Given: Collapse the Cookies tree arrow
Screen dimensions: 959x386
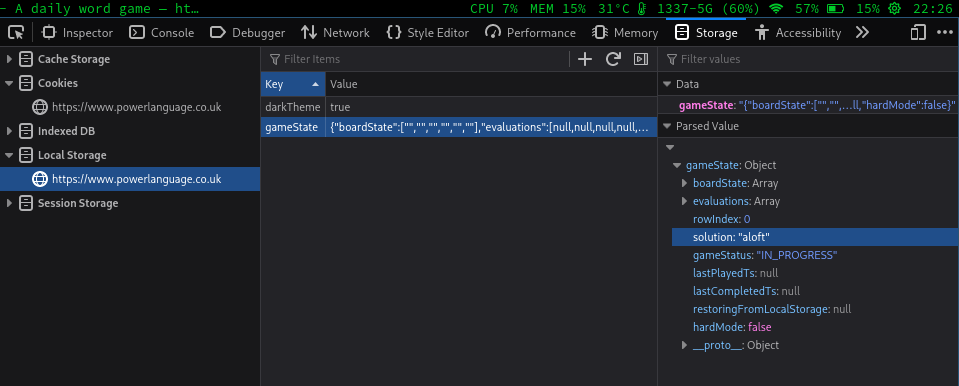Looking at the screenshot, I should 9,83.
